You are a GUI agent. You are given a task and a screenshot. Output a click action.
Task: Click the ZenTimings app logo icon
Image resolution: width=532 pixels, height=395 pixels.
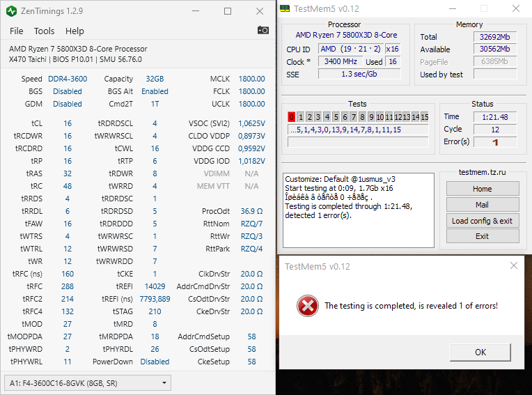pyautogui.click(x=12, y=11)
